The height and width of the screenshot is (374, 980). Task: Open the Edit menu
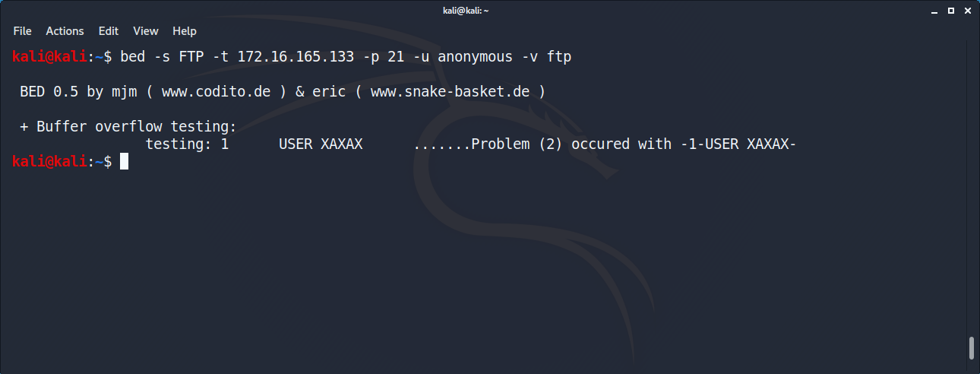tap(109, 31)
